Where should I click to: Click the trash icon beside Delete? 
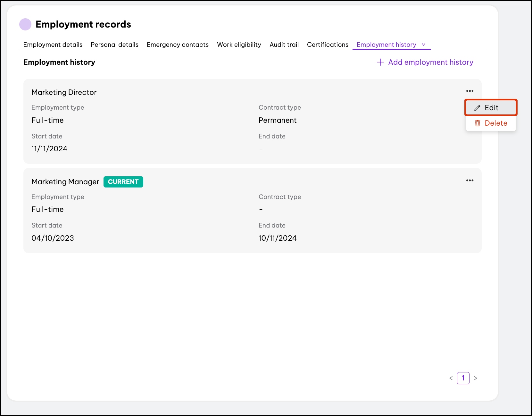[x=477, y=123]
